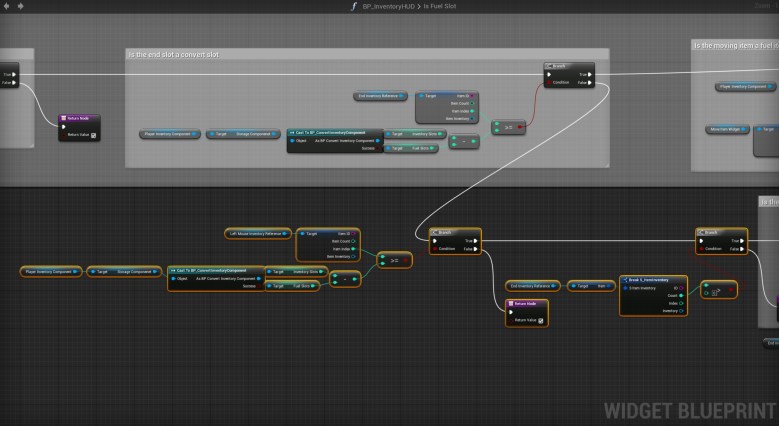Screen dimensions: 779x426
Task: Click the lower Return Node header icon
Action: [513, 304]
